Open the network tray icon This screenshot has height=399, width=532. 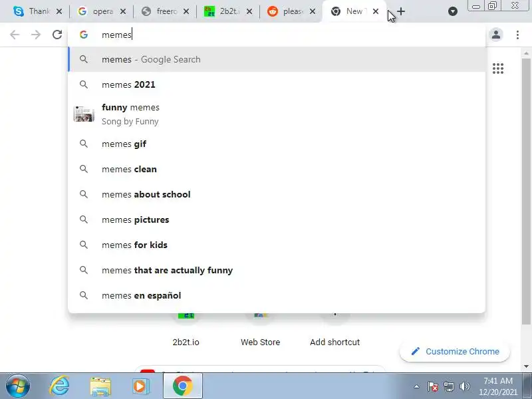pos(449,386)
